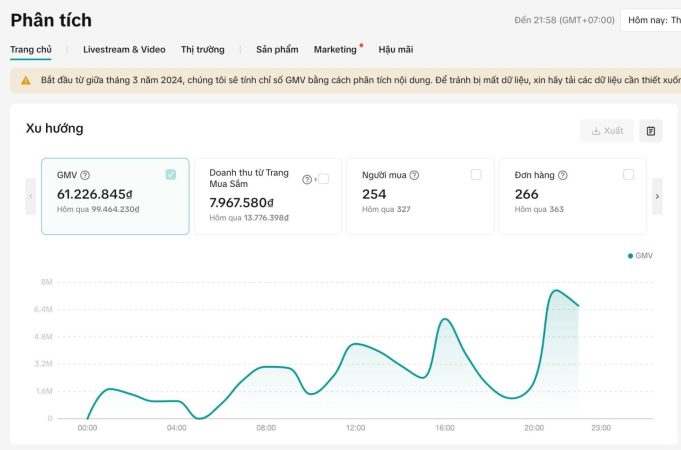Image resolution: width=681 pixels, height=450 pixels.
Task: Click the warning triangle icon in banner
Action: (26, 80)
